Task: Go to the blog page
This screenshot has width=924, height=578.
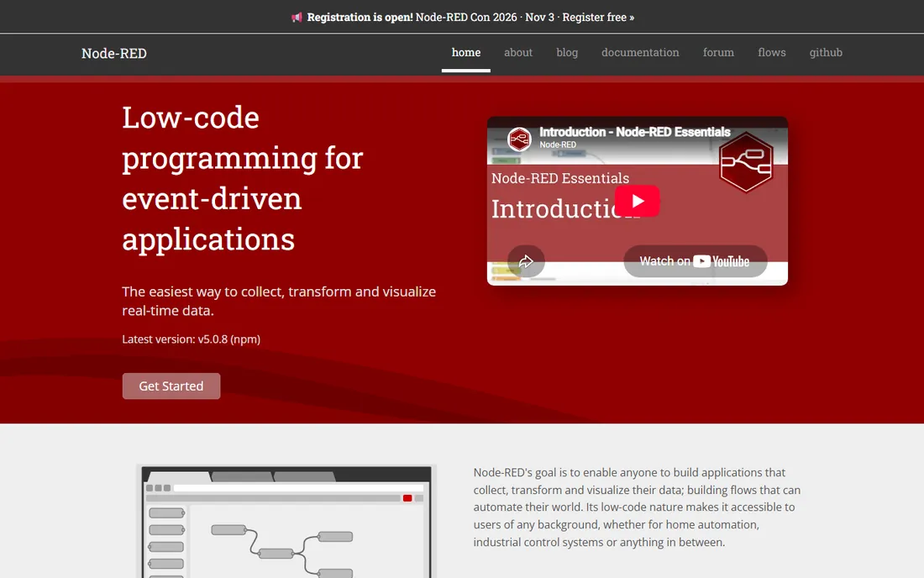Action: [x=567, y=52]
